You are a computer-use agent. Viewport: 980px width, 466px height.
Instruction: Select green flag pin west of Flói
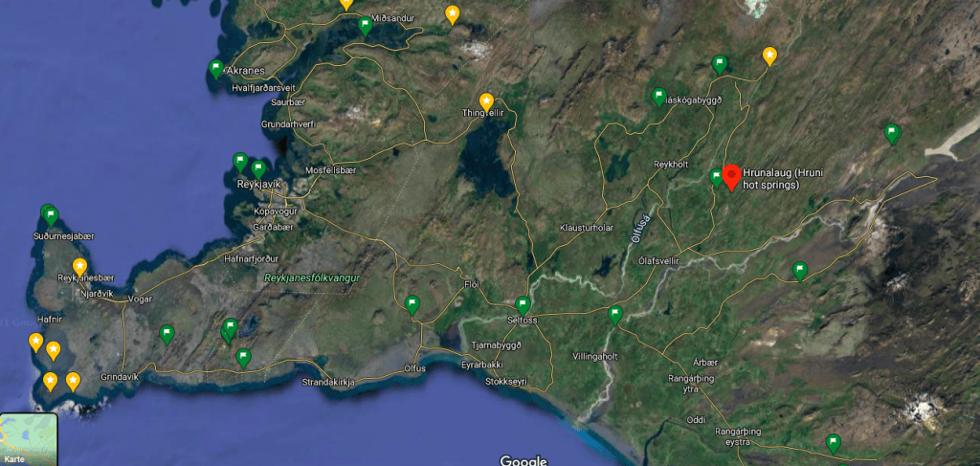pyautogui.click(x=412, y=305)
